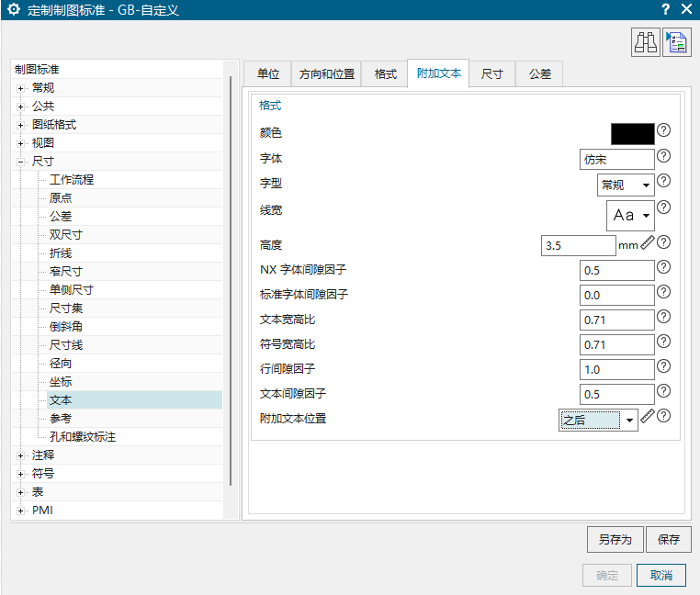The image size is (700, 595).
Task: Expand the 表 tree node
Action: [x=20, y=492]
